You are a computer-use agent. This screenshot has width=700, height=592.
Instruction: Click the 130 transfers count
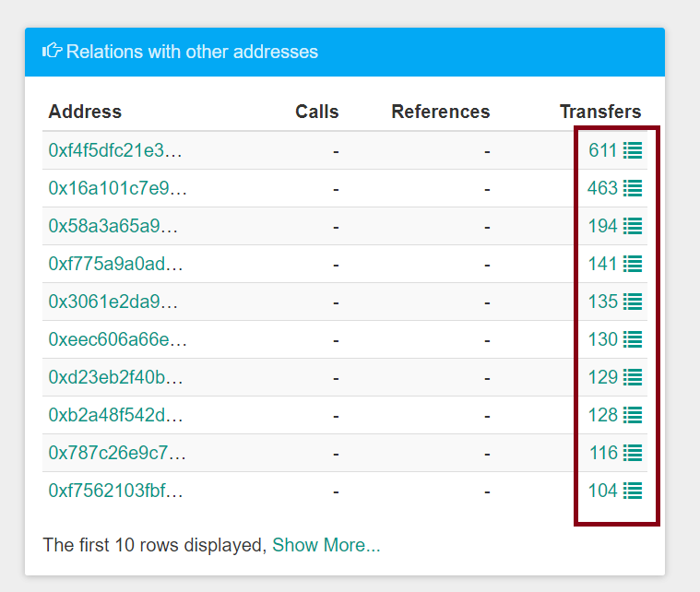coord(602,339)
